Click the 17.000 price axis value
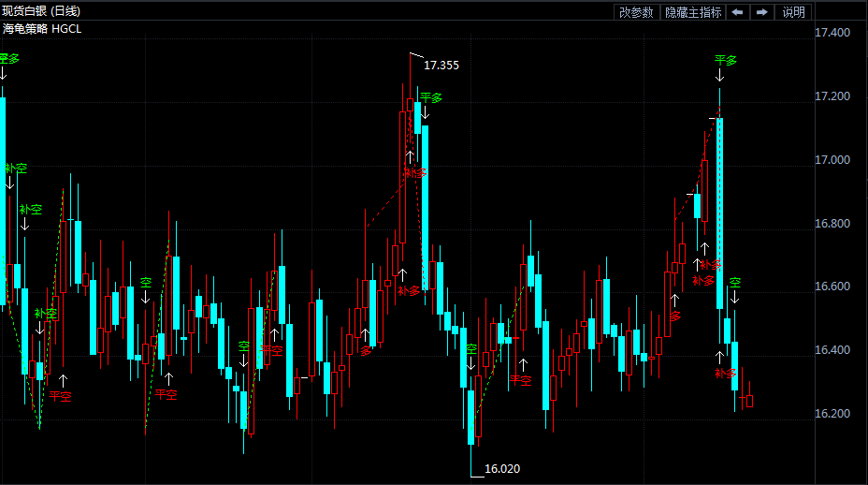Viewport: 868px width, 485px height. (x=832, y=160)
